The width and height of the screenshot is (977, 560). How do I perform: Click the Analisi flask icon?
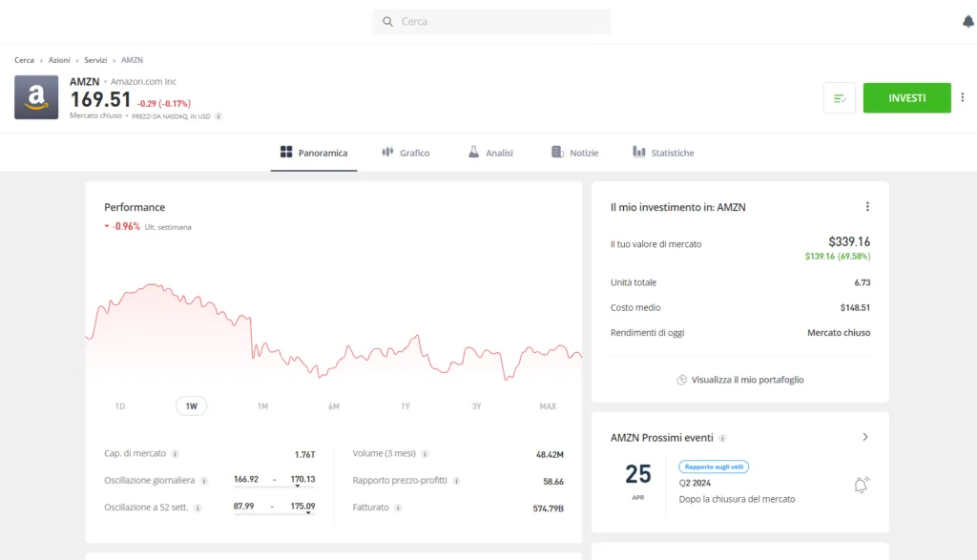tap(473, 152)
